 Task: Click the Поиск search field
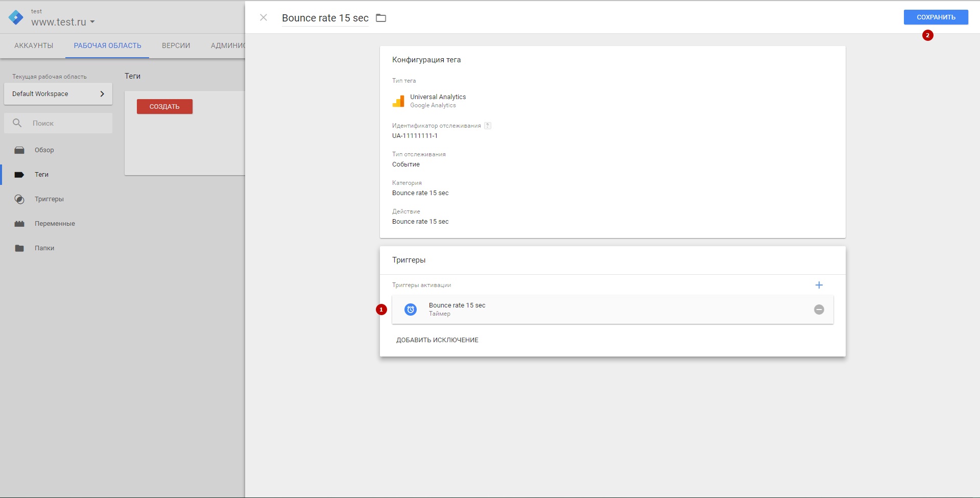58,123
